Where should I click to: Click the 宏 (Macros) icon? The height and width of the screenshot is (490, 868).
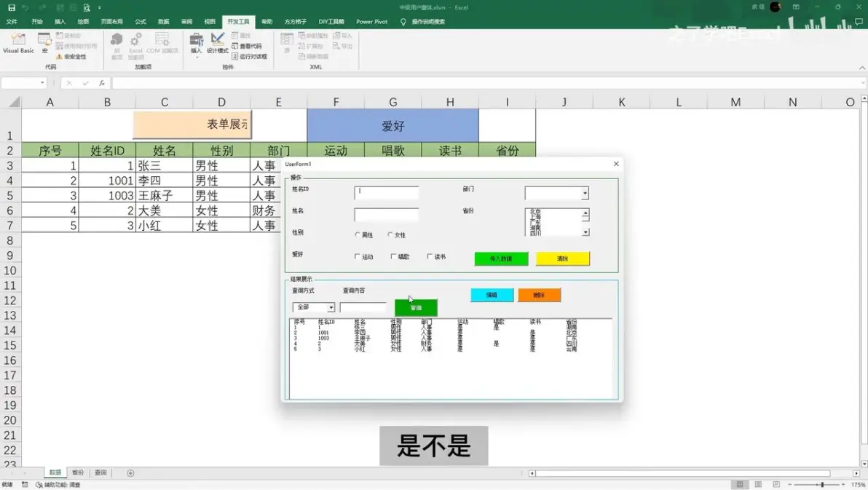click(44, 42)
